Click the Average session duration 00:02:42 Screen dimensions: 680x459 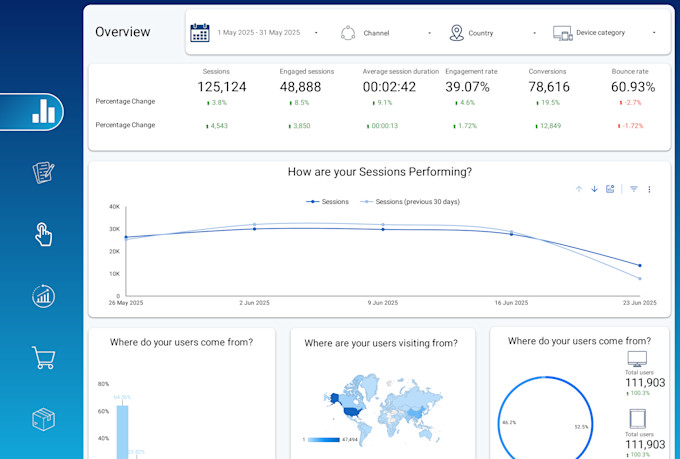(x=389, y=87)
